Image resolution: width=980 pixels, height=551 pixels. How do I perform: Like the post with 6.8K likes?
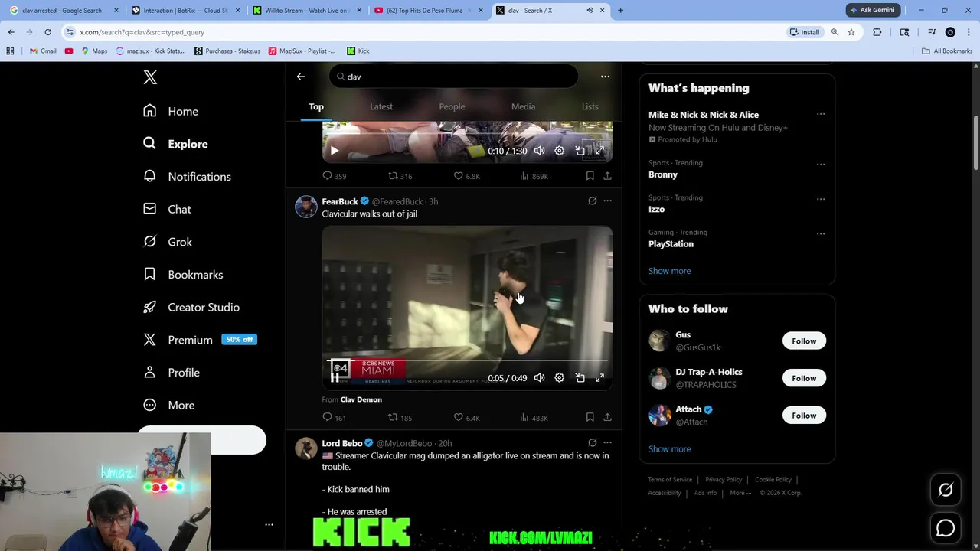pyautogui.click(x=466, y=176)
